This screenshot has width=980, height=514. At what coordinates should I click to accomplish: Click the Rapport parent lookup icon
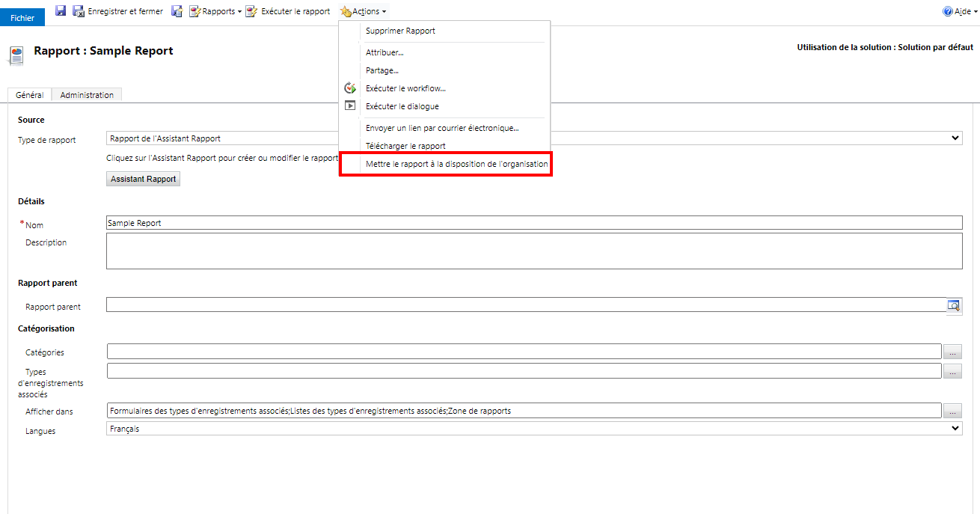point(954,305)
